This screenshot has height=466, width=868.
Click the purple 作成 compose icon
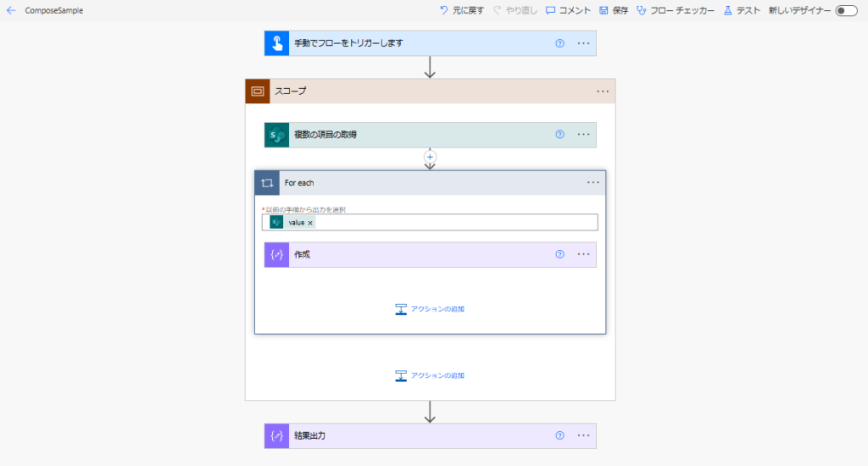277,254
